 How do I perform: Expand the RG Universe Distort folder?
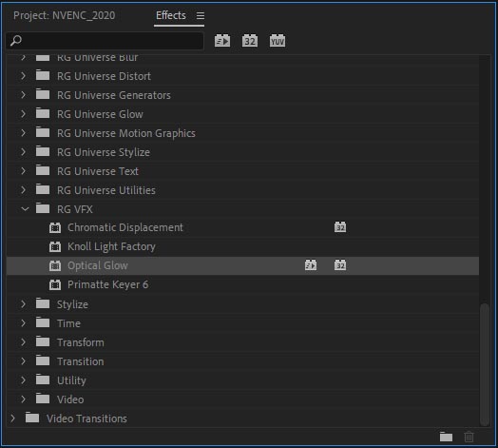(x=23, y=76)
